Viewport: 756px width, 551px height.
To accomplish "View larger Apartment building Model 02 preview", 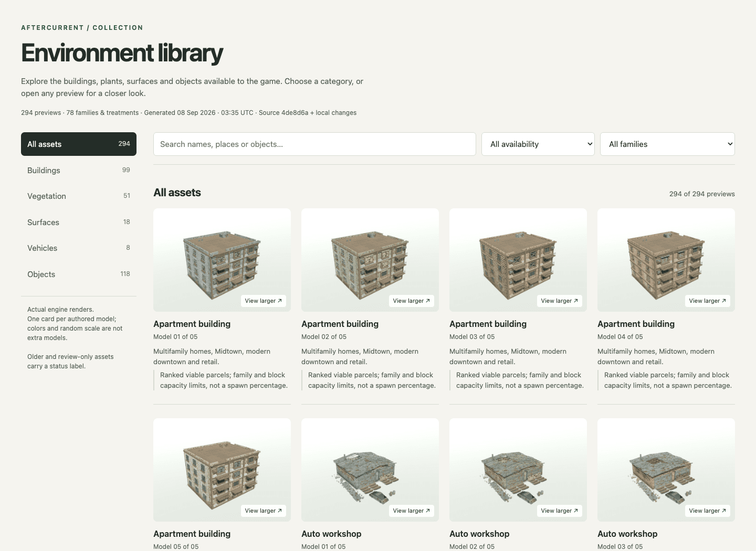I will pos(412,301).
